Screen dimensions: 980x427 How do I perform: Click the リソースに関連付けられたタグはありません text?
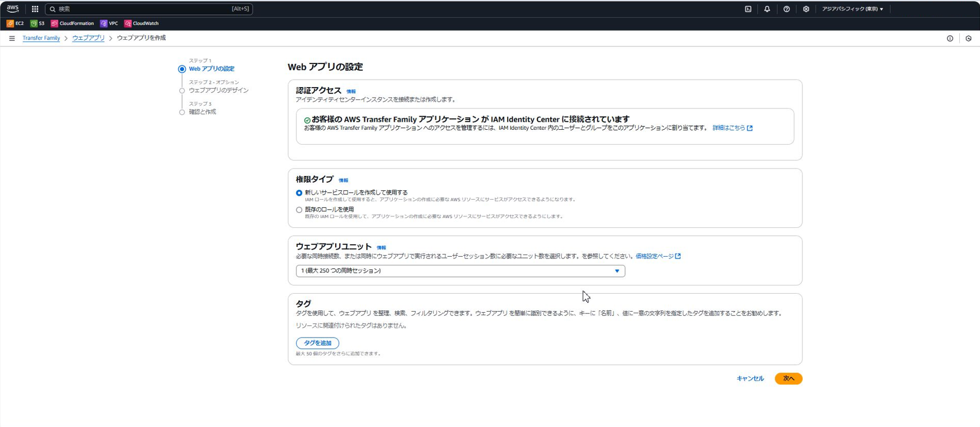[x=351, y=326]
